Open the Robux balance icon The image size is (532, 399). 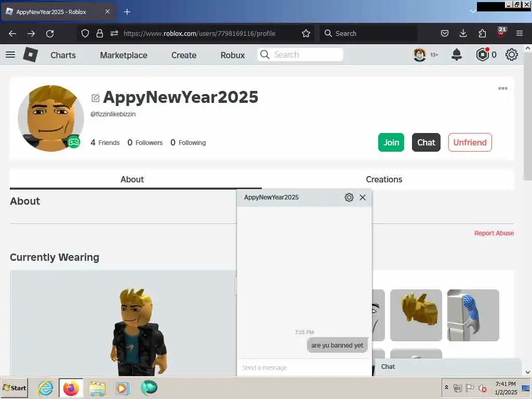click(x=483, y=55)
